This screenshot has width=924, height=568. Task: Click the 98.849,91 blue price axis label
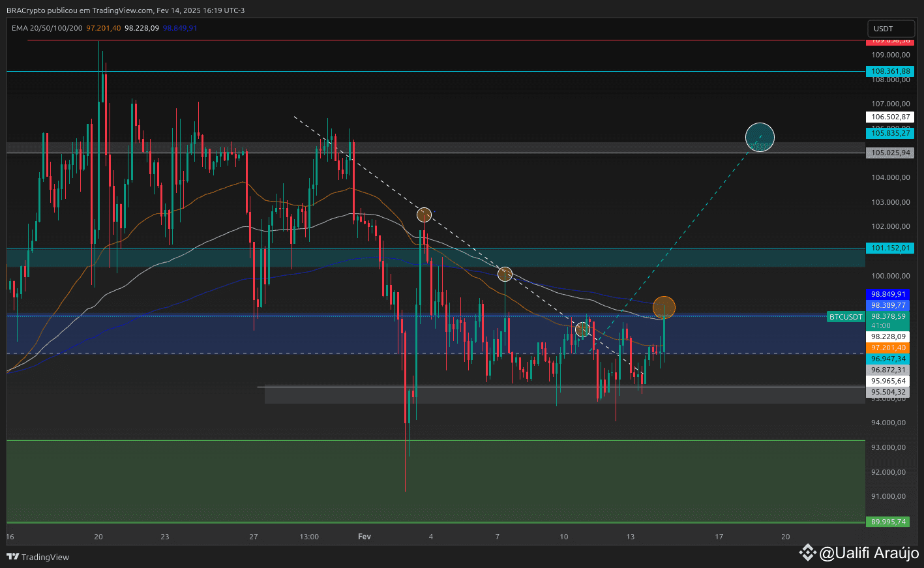click(888, 294)
